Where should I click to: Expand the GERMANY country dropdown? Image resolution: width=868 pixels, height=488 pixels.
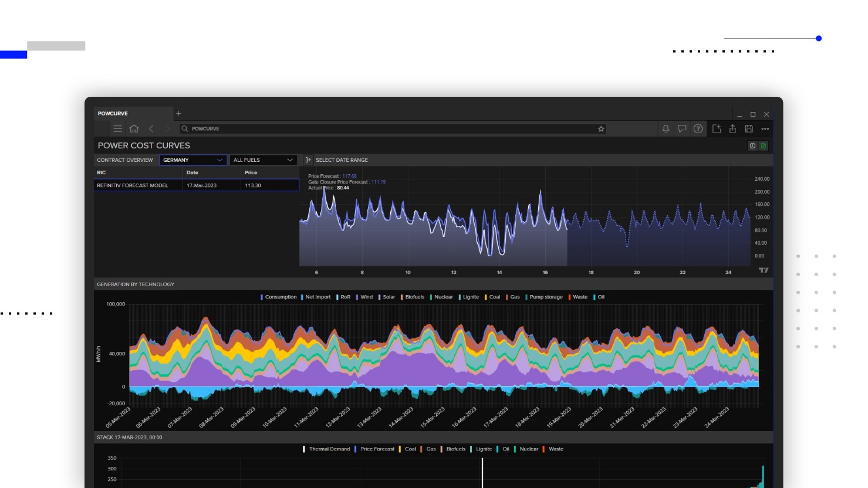click(x=192, y=160)
